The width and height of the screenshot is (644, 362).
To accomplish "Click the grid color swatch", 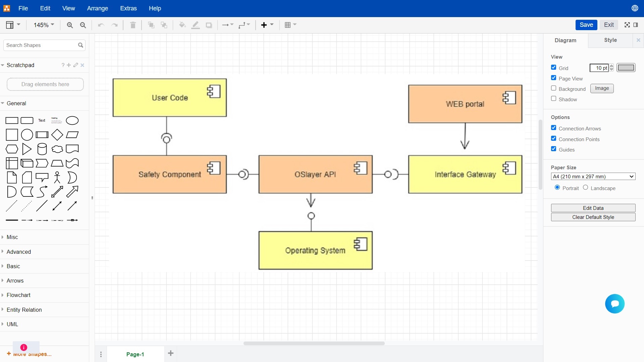I will click(x=626, y=67).
